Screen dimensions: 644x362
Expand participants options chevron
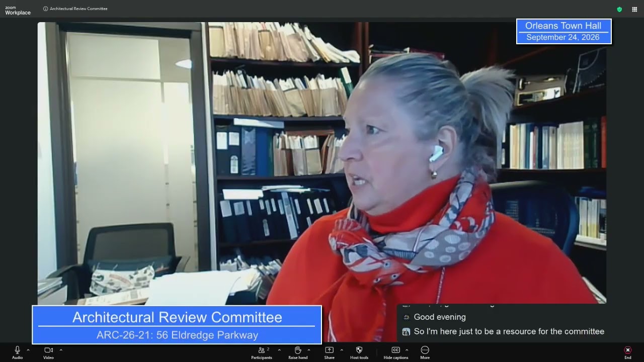tap(279, 350)
